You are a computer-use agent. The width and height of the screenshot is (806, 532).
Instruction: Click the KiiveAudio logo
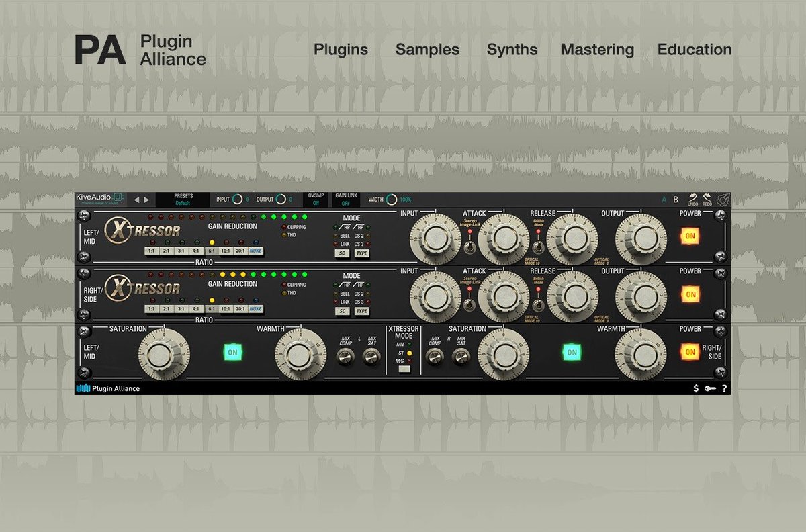click(x=100, y=199)
